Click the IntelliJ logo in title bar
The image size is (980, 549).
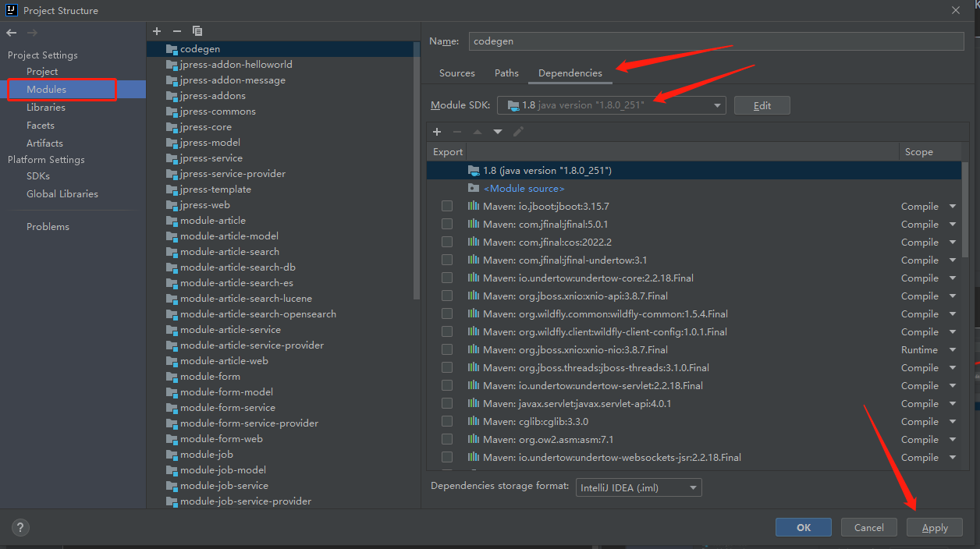click(x=11, y=10)
